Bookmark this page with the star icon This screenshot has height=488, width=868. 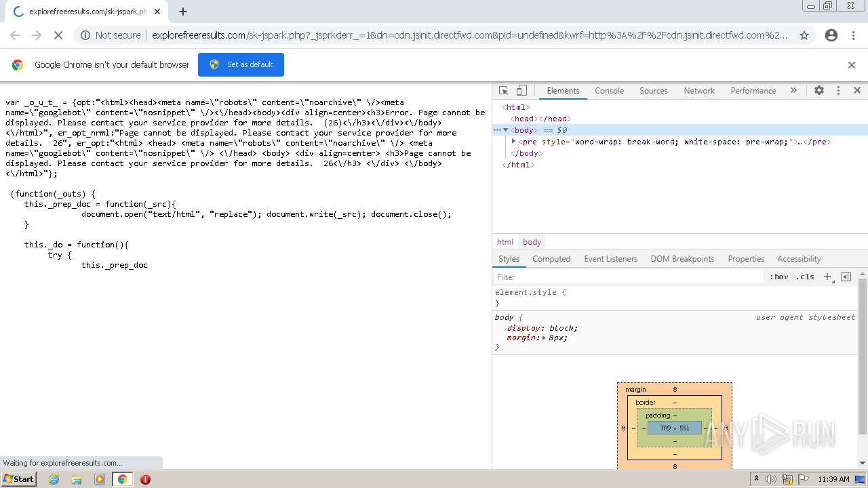pyautogui.click(x=804, y=35)
